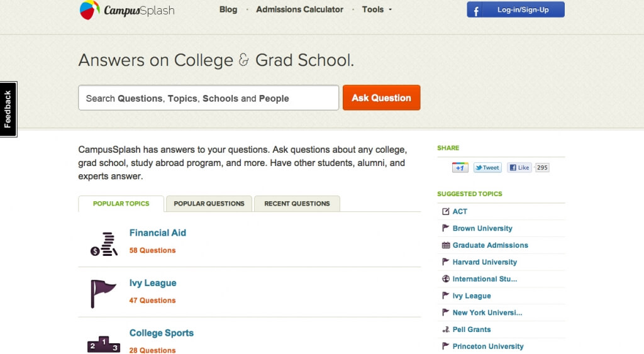Click the Ivy League flag icon in topics list
The width and height of the screenshot is (644, 354).
click(x=103, y=294)
